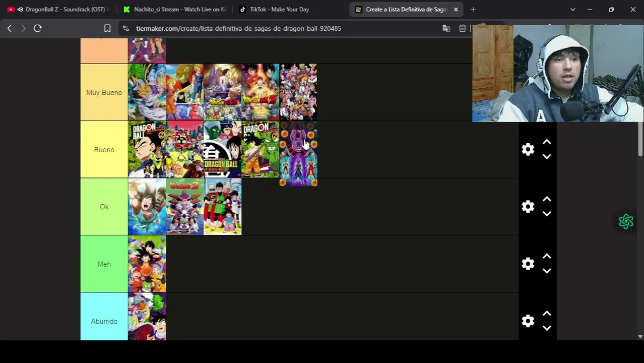
Task: Select second image in Ok row
Action: point(185,207)
